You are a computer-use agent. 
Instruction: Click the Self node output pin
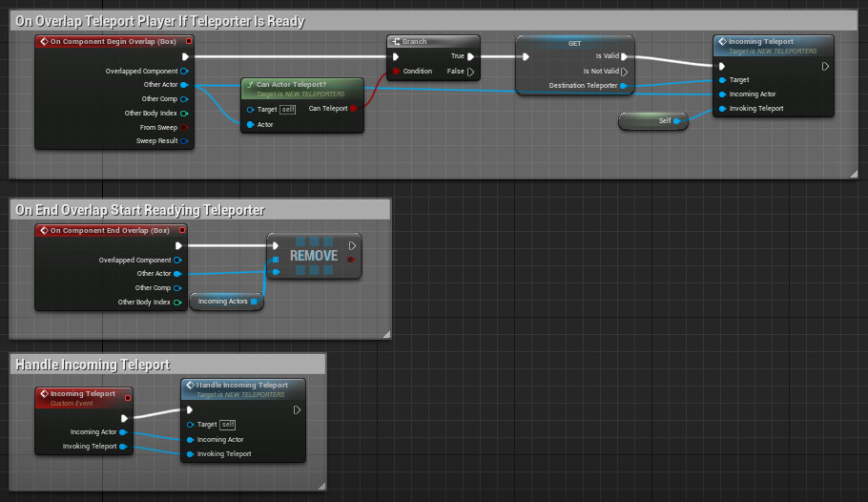[x=677, y=121]
